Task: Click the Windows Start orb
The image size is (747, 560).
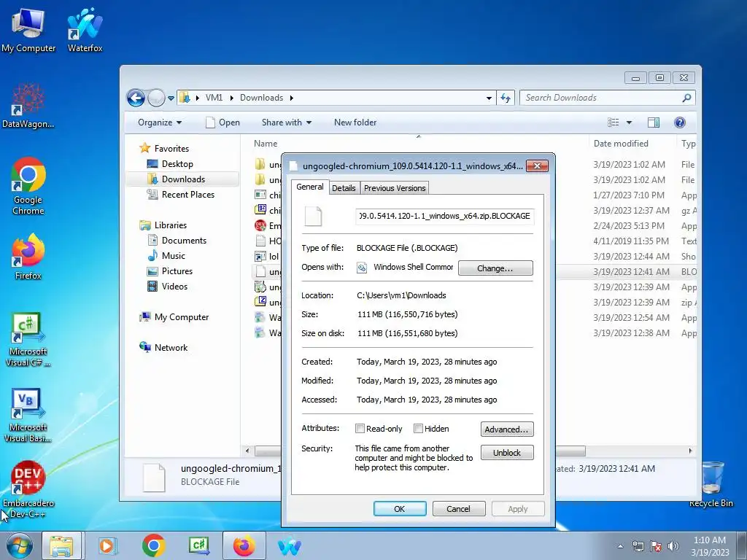Action: pos(19,545)
